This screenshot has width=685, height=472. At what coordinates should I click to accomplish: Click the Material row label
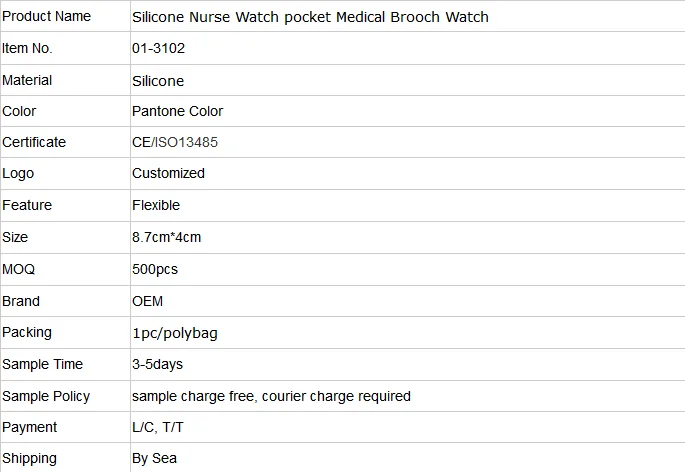28,80
